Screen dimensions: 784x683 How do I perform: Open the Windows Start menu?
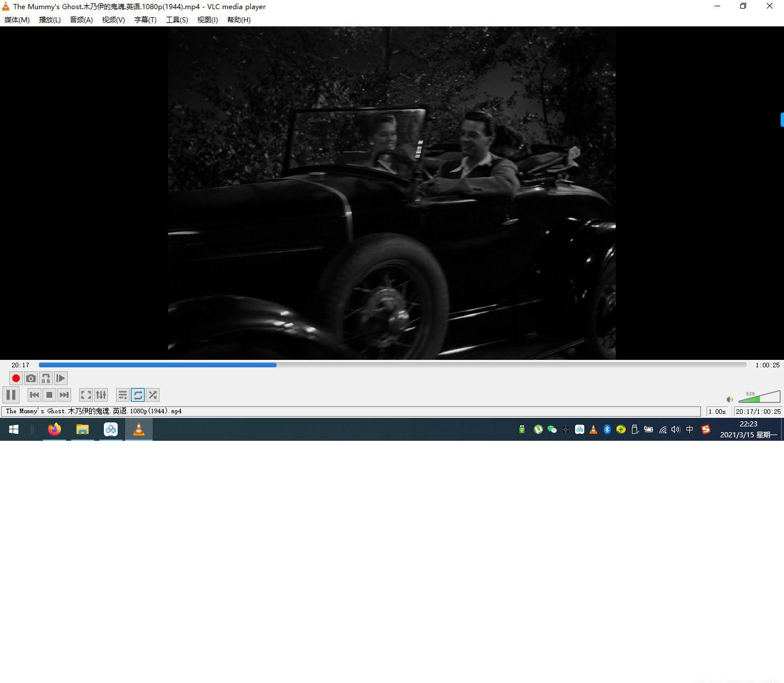point(14,429)
